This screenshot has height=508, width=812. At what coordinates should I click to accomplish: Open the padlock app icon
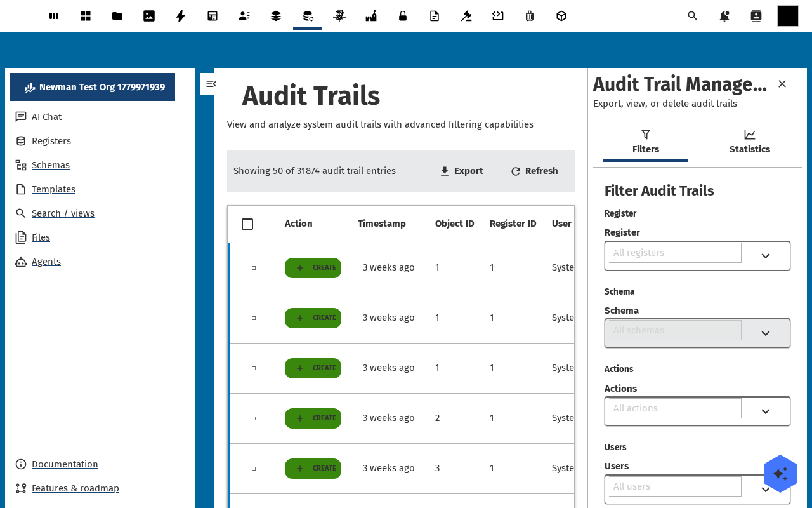coord(403,16)
